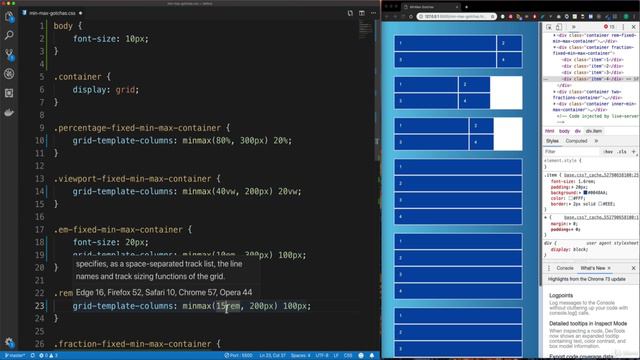Expand the rem-fixed-min-max-container div node
This screenshot has width=640, height=360.
554,36
